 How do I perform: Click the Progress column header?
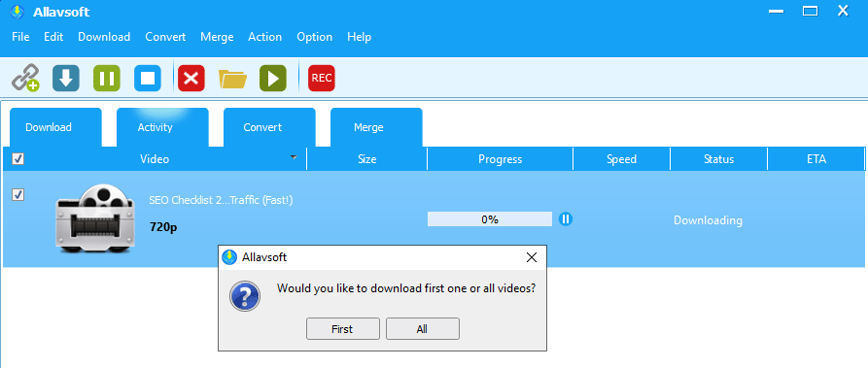tap(501, 159)
